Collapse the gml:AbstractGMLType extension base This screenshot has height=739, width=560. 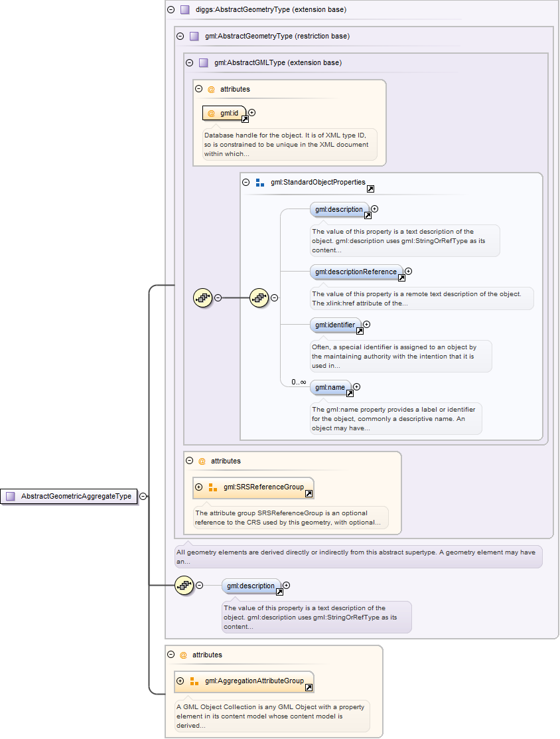click(x=189, y=62)
